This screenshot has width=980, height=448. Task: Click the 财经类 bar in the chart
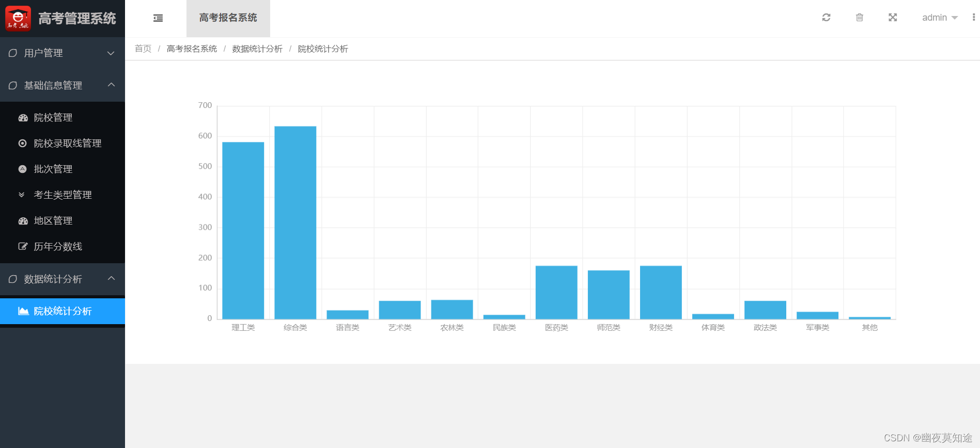tap(661, 293)
